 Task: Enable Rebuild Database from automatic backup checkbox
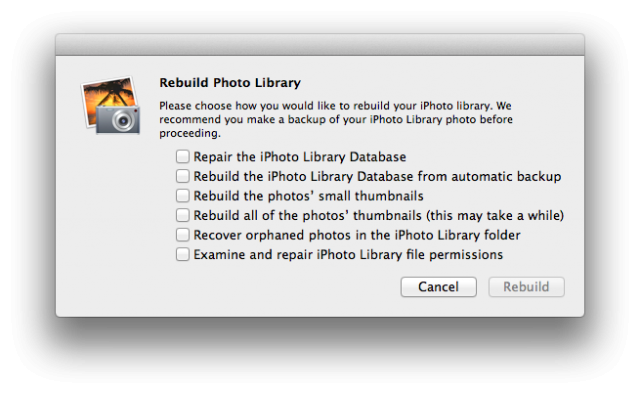pos(182,176)
